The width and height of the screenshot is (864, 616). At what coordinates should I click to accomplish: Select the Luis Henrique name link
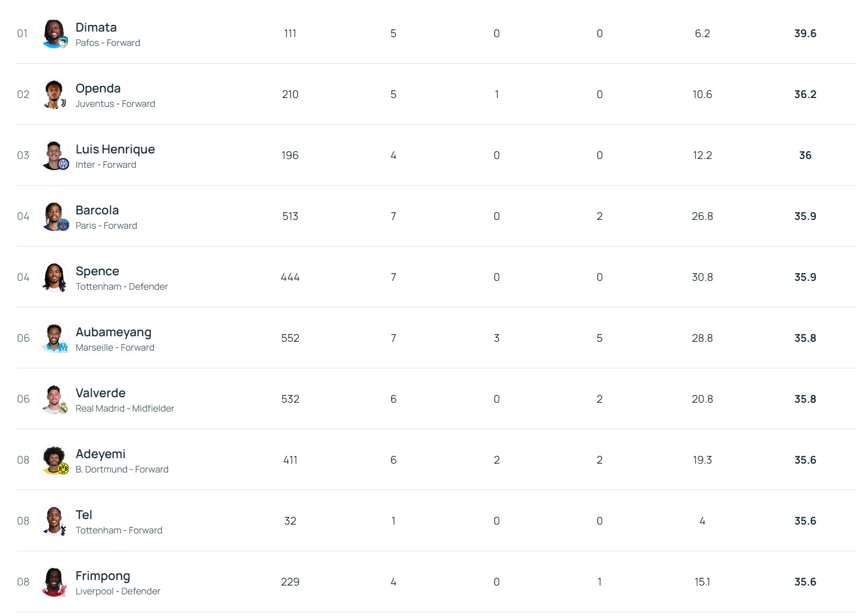pyautogui.click(x=115, y=150)
